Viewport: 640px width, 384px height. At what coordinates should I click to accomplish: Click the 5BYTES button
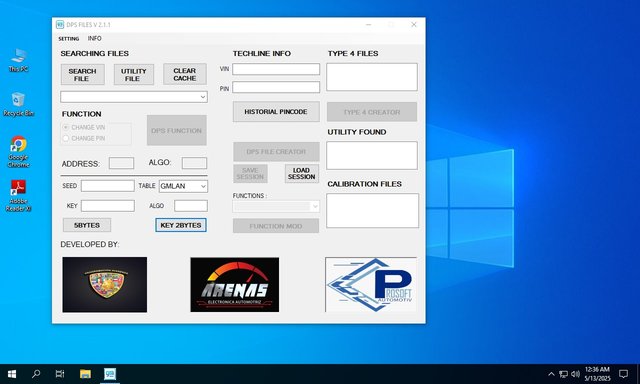(87, 225)
